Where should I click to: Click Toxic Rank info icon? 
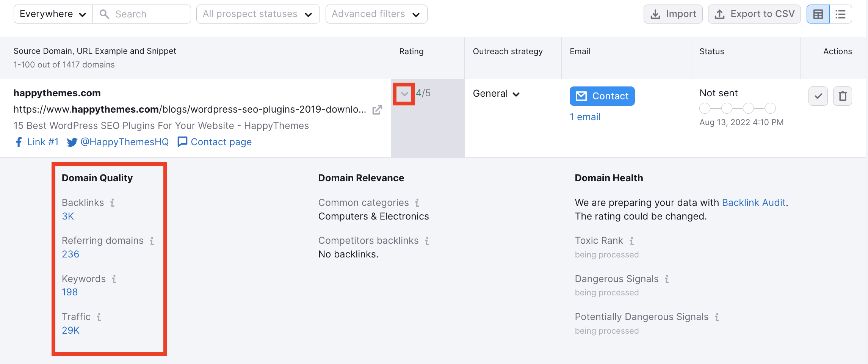[x=632, y=241]
